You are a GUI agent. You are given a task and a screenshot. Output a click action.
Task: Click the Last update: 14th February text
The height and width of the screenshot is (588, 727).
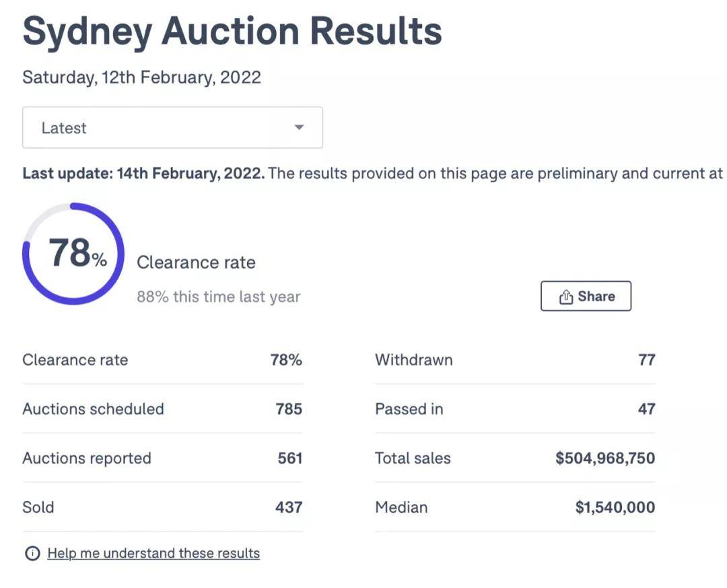143,174
